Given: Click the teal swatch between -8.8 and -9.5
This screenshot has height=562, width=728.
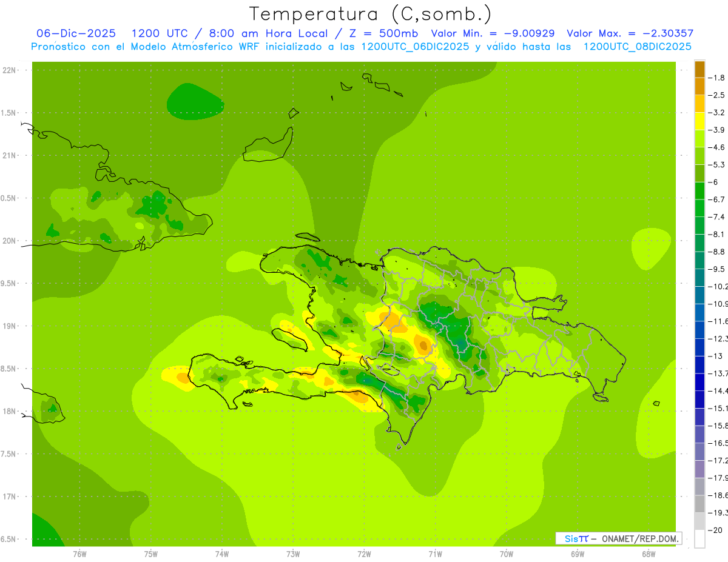Looking at the screenshot, I should 699,261.
